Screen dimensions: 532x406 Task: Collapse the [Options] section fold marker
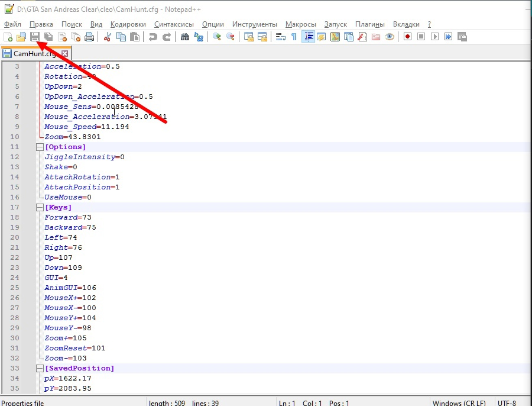[40, 147]
